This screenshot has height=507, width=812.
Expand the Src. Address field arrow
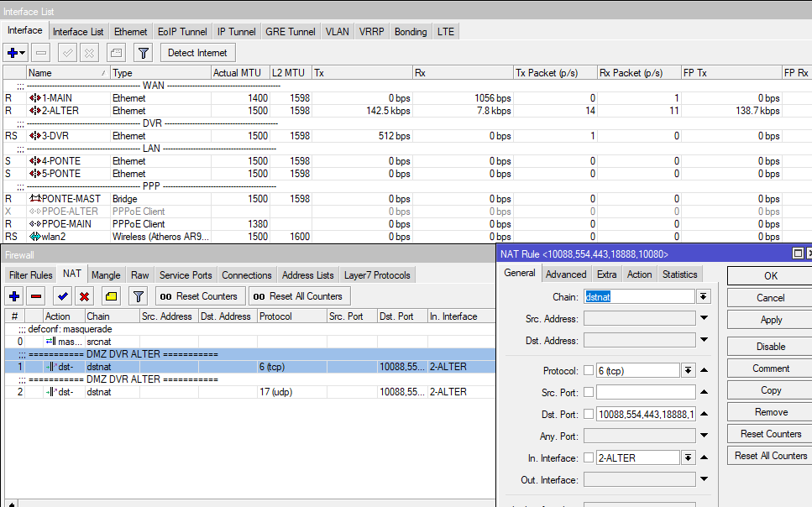click(x=704, y=318)
